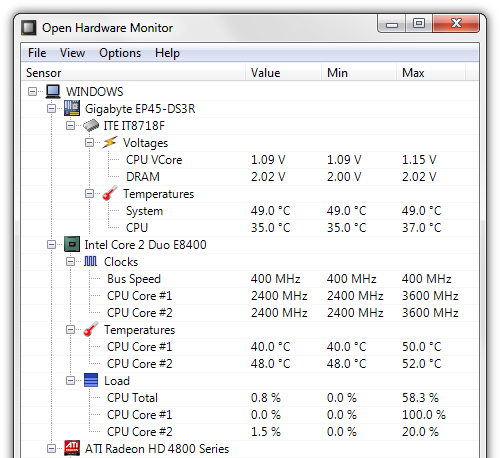
Task: Collapse Temperatures group under Intel Core 2 Duo
Action: (70, 329)
